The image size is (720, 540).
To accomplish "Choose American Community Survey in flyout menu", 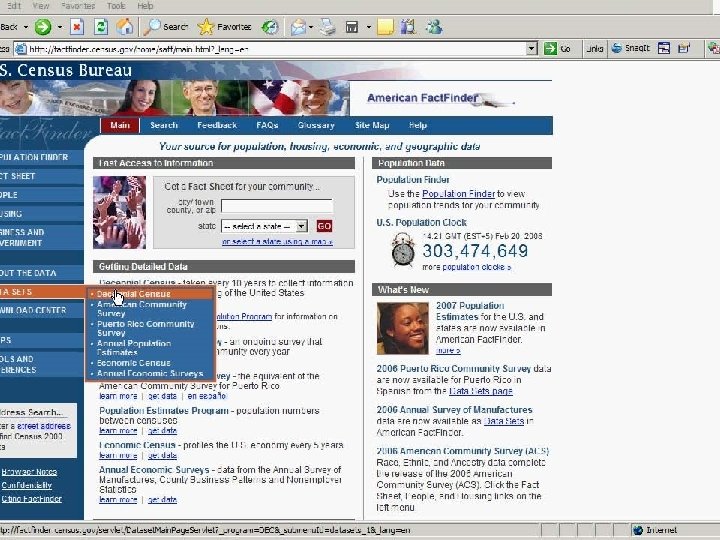I will pos(141,309).
